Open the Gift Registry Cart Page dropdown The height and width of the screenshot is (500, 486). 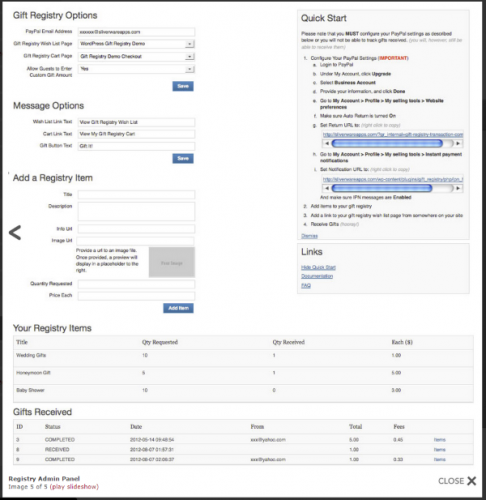136,56
